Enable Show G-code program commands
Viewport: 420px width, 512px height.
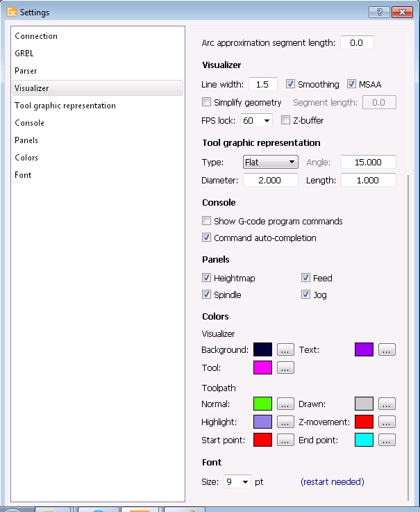click(206, 221)
